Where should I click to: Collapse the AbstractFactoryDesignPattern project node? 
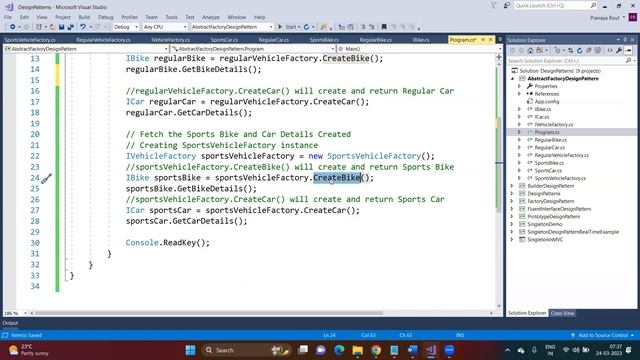513,78
